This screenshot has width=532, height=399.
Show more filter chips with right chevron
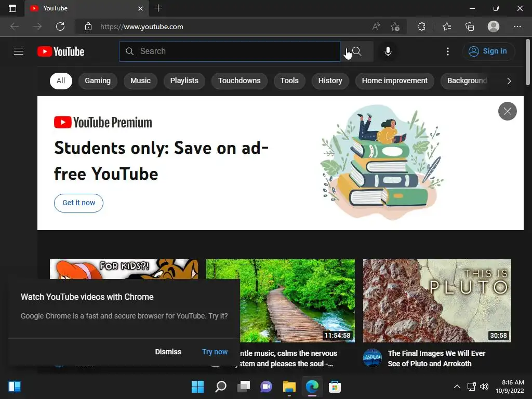coord(509,81)
